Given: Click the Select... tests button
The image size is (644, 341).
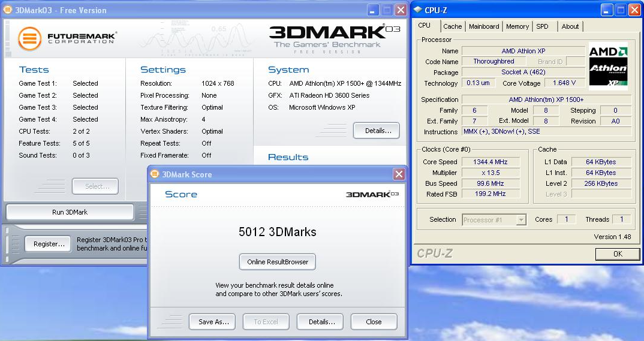Looking at the screenshot, I should 95,186.
